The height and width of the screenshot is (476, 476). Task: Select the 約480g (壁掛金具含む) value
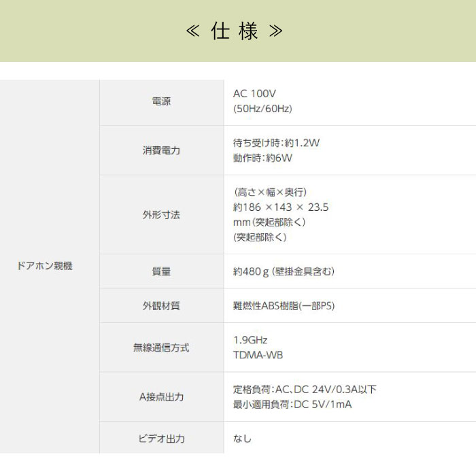(x=284, y=271)
